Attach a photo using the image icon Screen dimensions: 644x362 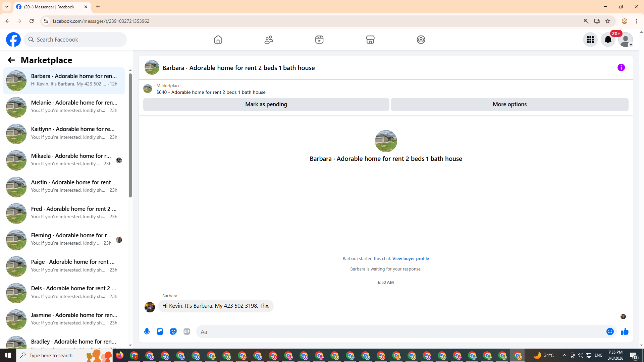pyautogui.click(x=160, y=331)
